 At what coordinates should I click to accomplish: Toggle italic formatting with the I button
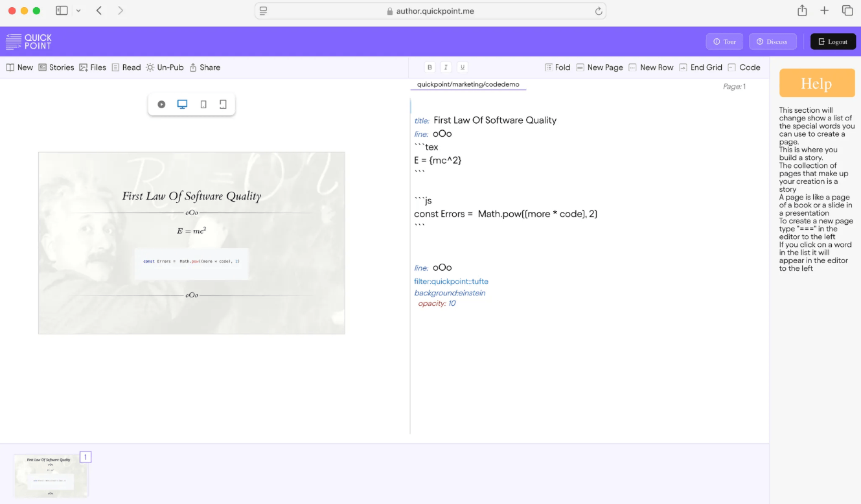446,67
